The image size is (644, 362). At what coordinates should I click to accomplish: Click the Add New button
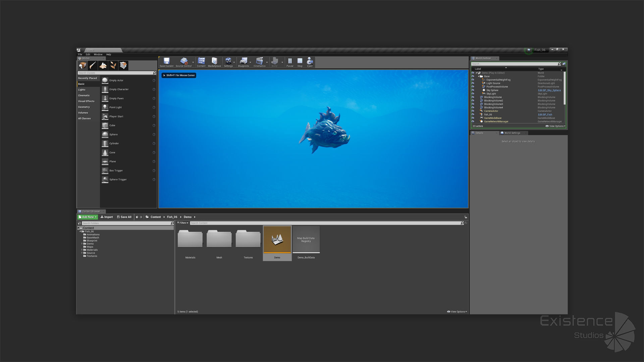point(88,217)
